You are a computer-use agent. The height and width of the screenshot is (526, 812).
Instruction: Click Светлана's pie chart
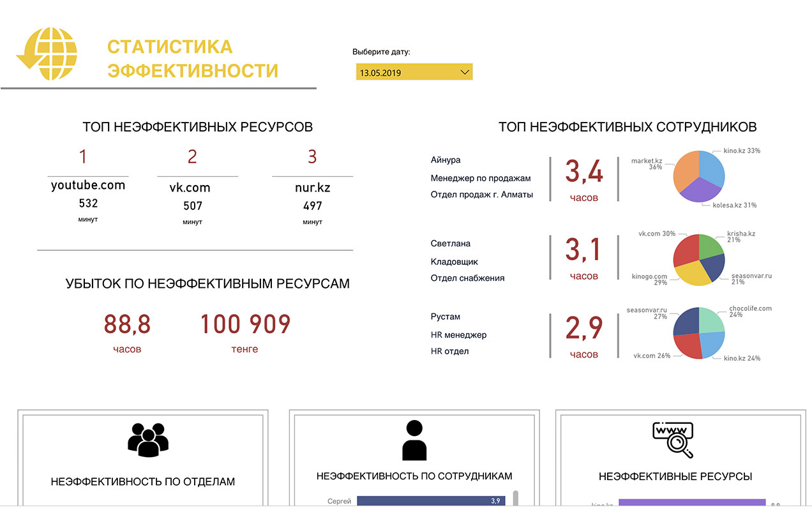pos(699,259)
